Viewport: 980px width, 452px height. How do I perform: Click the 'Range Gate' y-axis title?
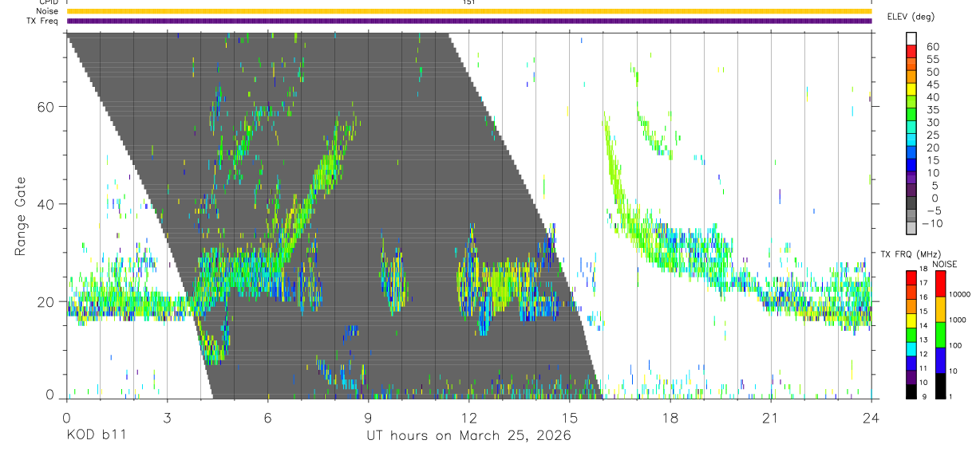point(21,216)
